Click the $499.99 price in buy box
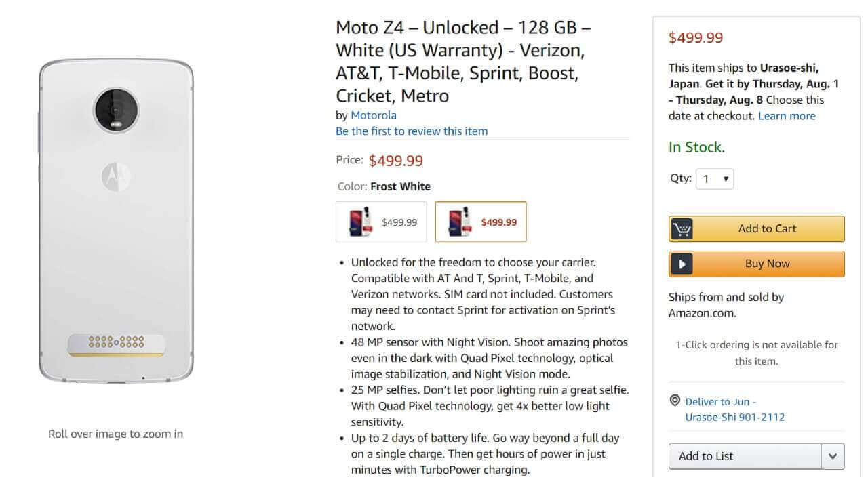 [x=696, y=38]
